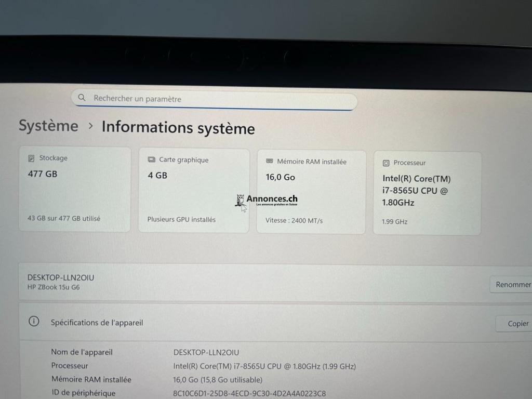Collapse the Spécifications de l'appareil section
The height and width of the screenshot is (399, 532).
[x=260, y=323]
